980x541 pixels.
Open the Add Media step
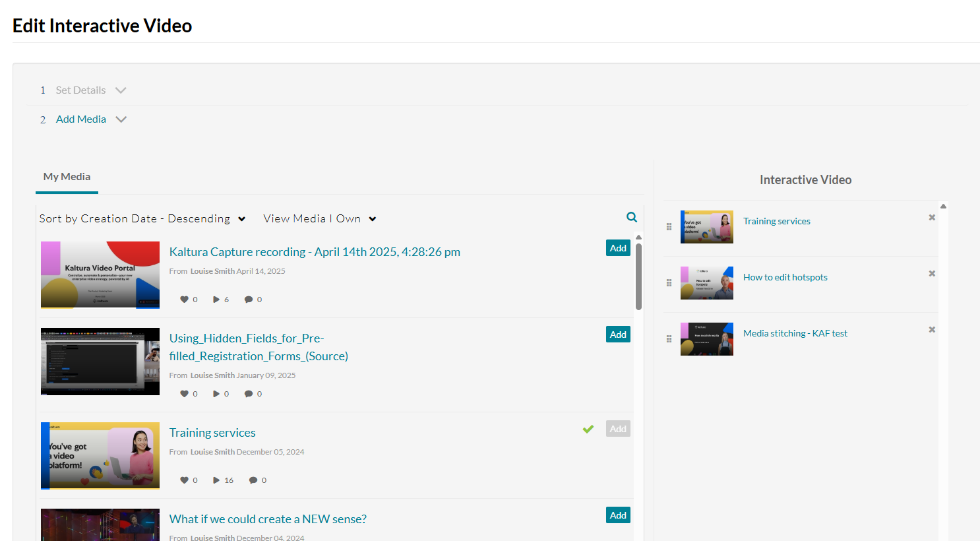[x=81, y=119]
